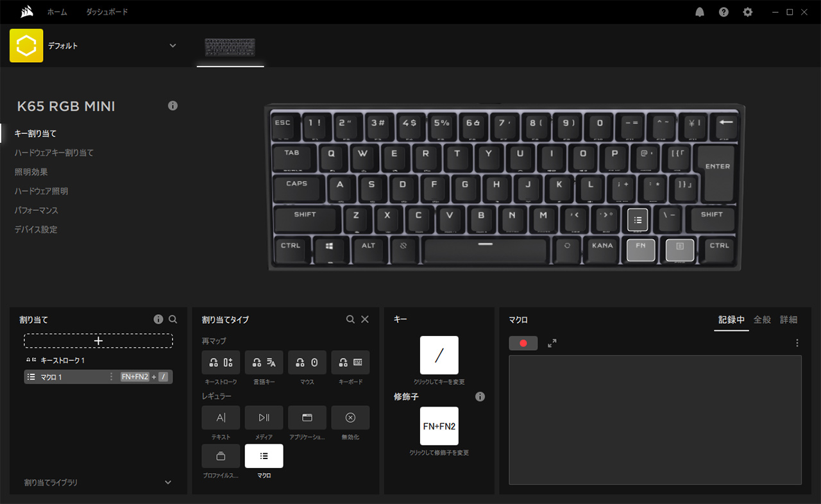Viewport: 821px width, 504px height.
Task: Select the CAPS key on the keyboard
Action: click(x=297, y=188)
